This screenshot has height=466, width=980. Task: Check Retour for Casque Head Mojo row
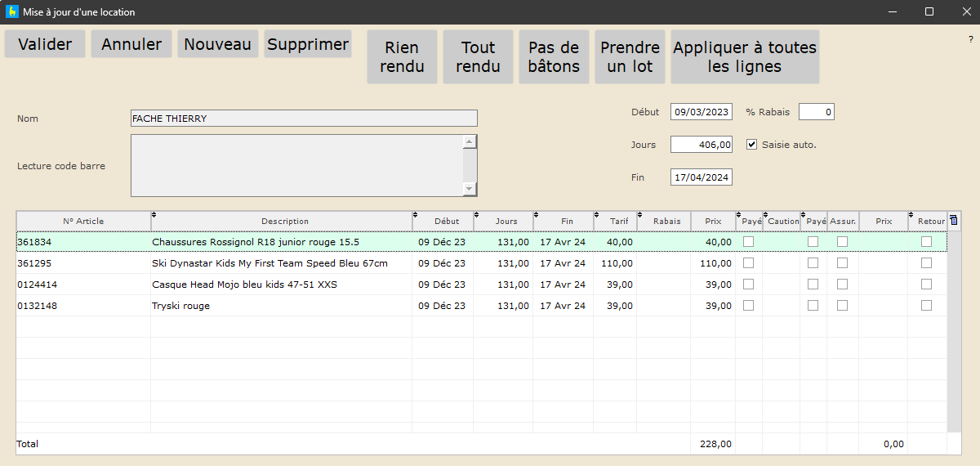pyautogui.click(x=926, y=285)
